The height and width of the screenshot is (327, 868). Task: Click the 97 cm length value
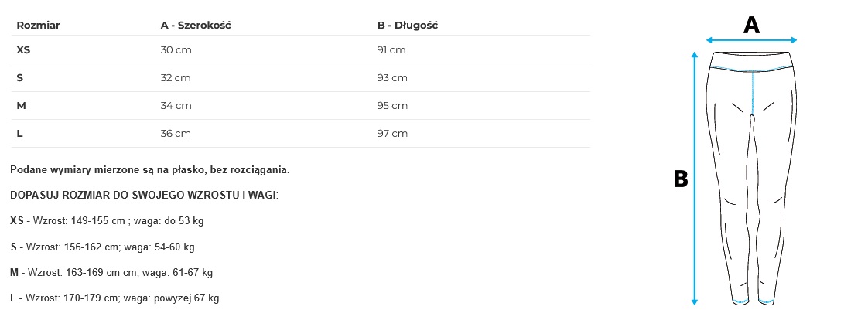pos(392,133)
